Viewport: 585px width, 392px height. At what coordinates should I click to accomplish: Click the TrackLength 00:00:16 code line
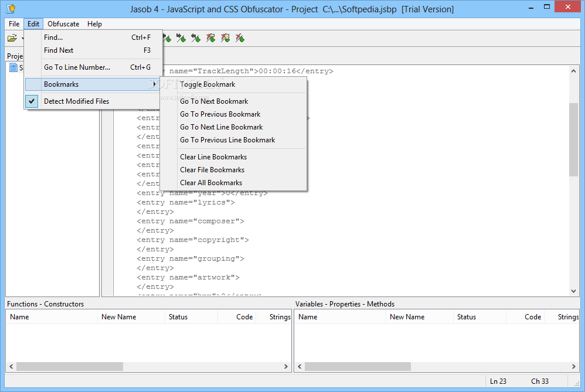pos(248,71)
